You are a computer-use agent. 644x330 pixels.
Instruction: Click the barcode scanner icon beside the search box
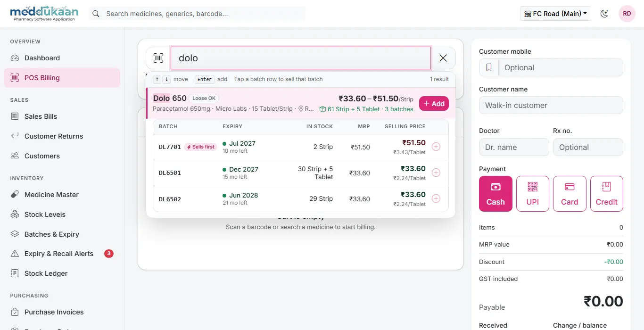point(158,58)
